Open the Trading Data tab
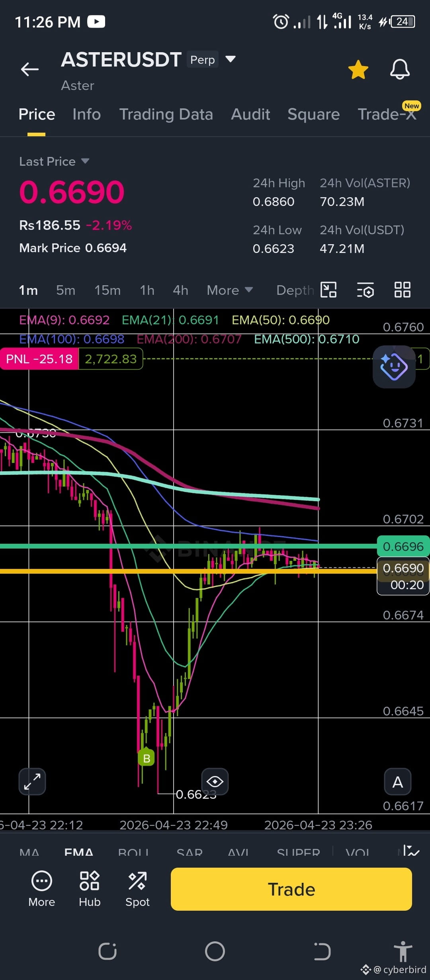 coord(166,114)
